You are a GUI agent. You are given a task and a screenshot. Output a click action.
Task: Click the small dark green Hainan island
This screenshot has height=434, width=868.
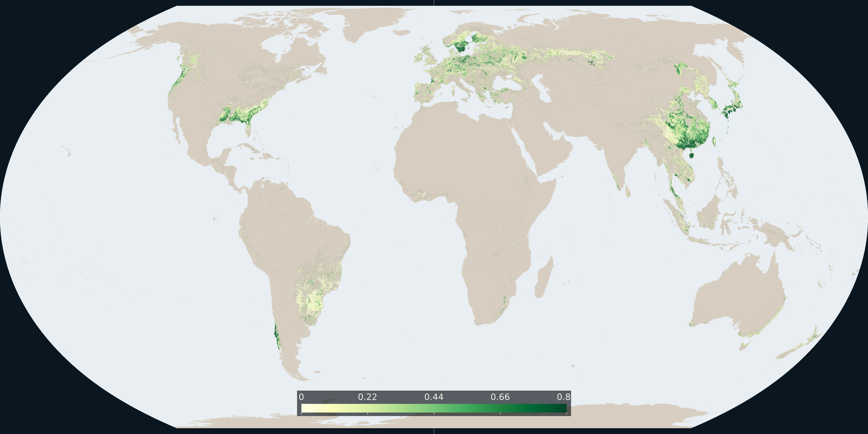[x=691, y=155]
